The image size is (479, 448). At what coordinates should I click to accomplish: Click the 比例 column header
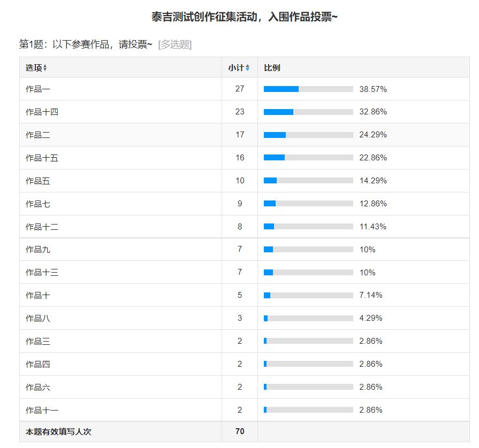272,68
